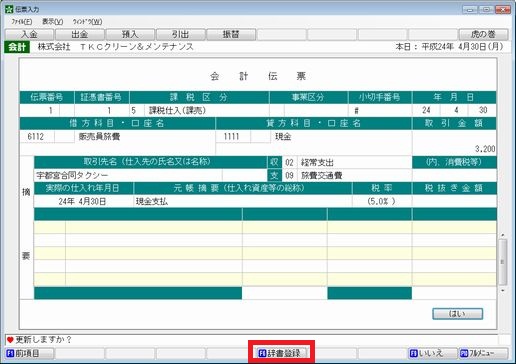Click the 販売員旅費 debit account name

99,137
